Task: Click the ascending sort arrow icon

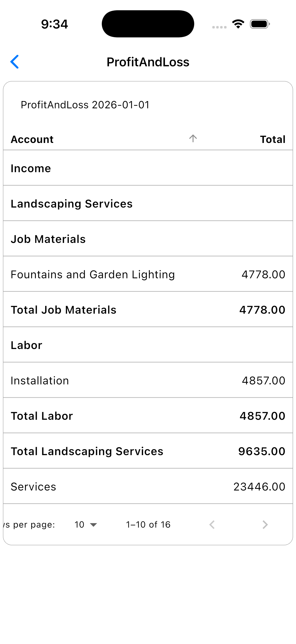Action: click(193, 139)
